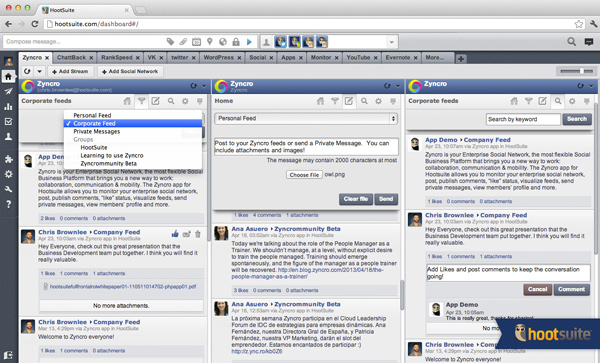Click settings gear in middle Home stream toolbar
Viewport: 600px width, 363px height.
pos(378,101)
